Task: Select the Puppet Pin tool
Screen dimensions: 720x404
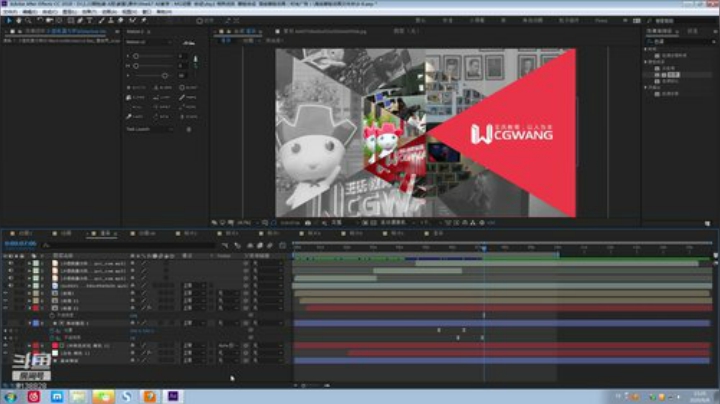Action: [x=144, y=21]
